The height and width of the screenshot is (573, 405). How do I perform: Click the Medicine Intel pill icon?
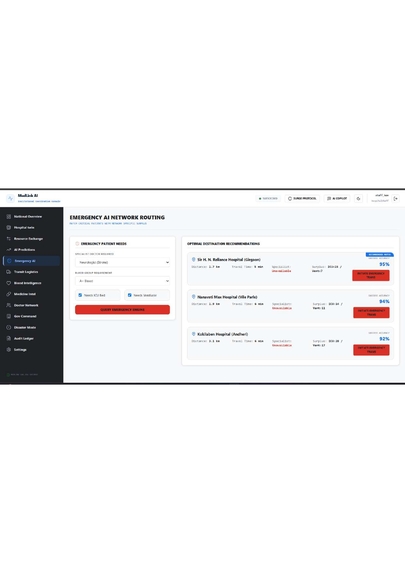[9, 294]
